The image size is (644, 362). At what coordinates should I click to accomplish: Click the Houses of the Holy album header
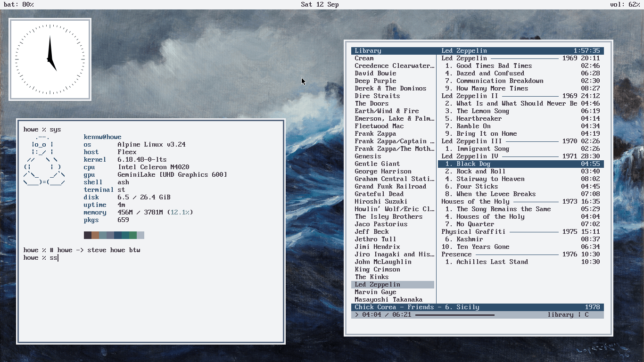pyautogui.click(x=520, y=202)
